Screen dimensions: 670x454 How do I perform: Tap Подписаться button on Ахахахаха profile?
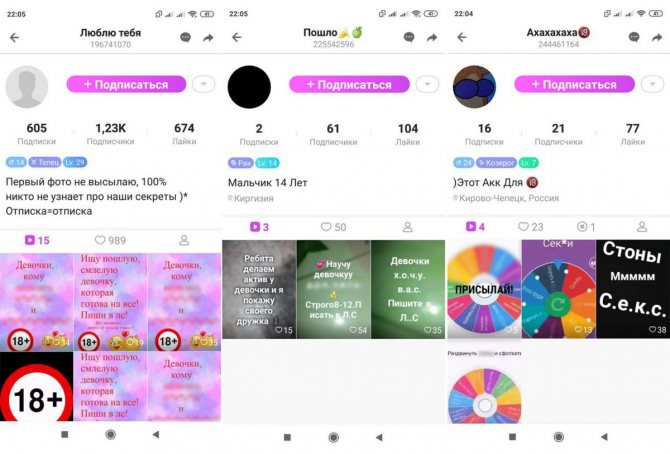point(574,84)
